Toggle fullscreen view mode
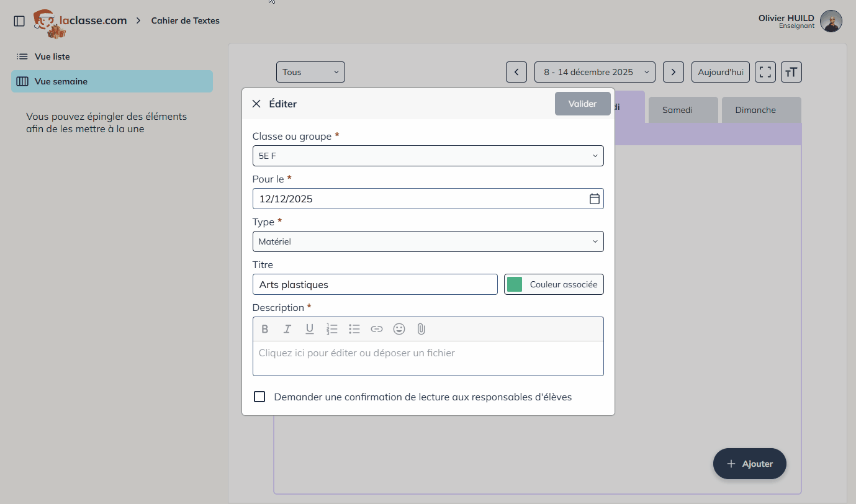The image size is (856, 504). tap(765, 72)
